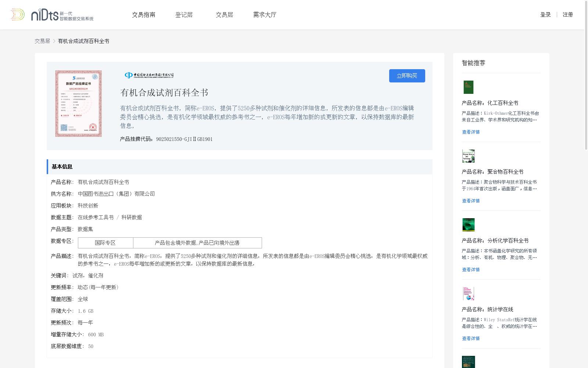Viewport: 588px width, 368px height.
Task: Click the 智能推荐 panel heading
Action: [x=474, y=63]
